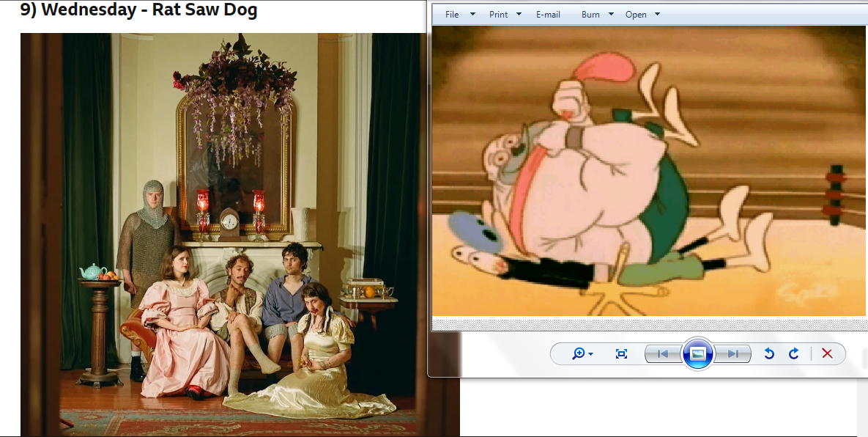Viewport: 868px width, 437px height.
Task: Rotate the picture counterclockwise
Action: pos(769,353)
